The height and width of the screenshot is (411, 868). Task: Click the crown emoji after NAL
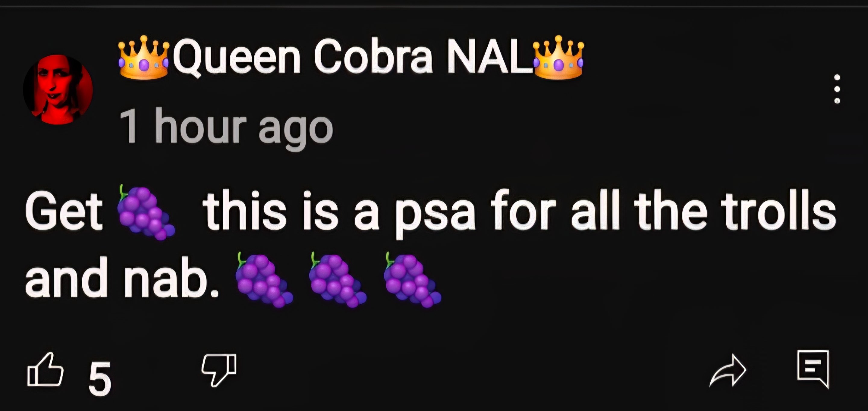[x=558, y=57]
